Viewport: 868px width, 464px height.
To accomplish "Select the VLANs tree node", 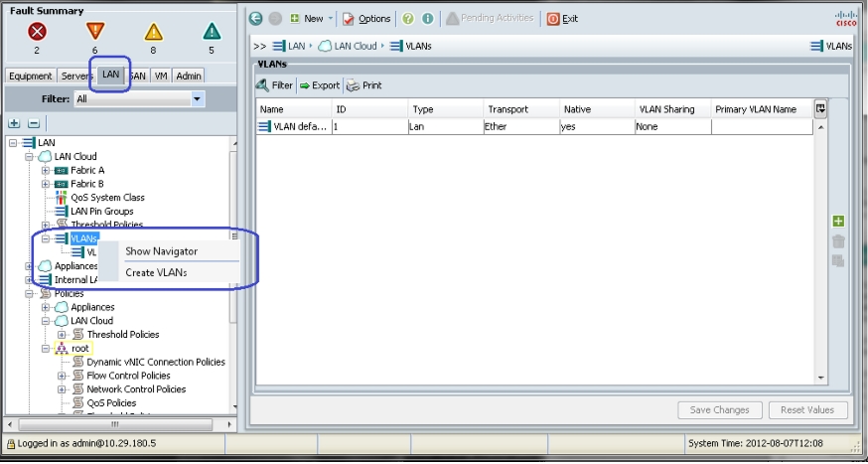I will click(84, 238).
